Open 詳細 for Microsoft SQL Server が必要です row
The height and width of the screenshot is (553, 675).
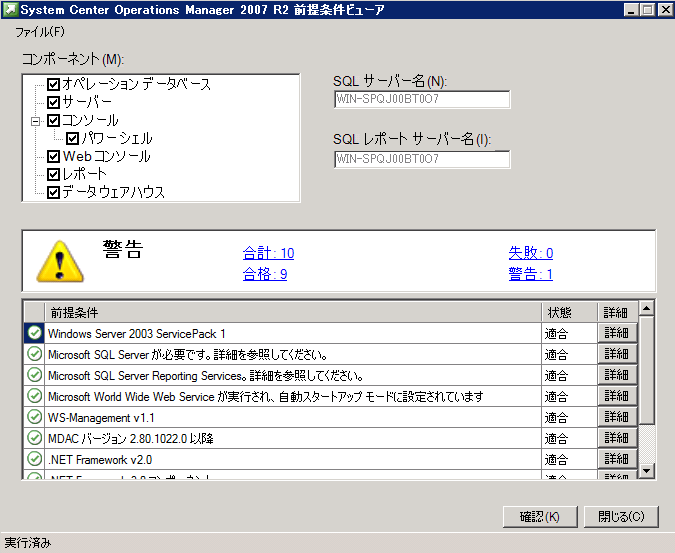(617, 354)
